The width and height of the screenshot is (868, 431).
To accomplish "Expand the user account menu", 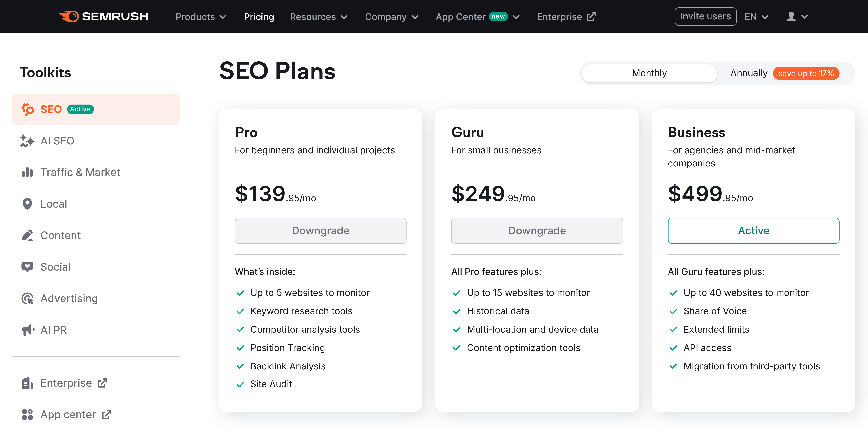I will point(797,17).
